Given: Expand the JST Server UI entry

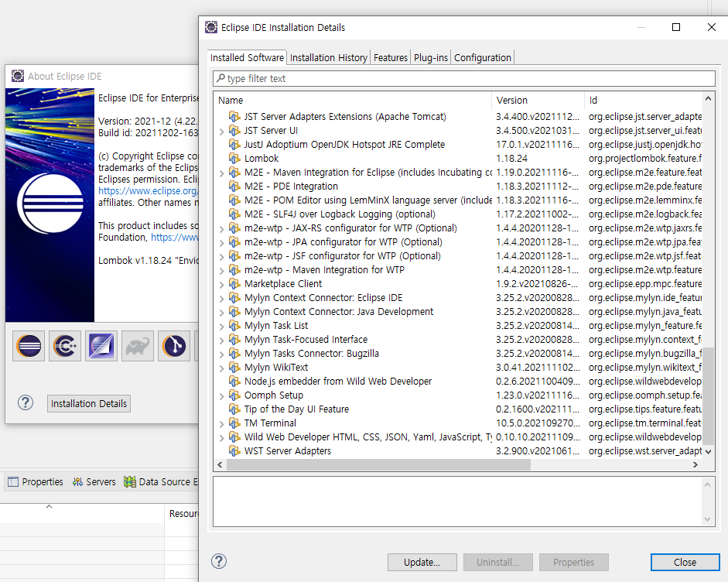Looking at the screenshot, I should (x=221, y=132).
